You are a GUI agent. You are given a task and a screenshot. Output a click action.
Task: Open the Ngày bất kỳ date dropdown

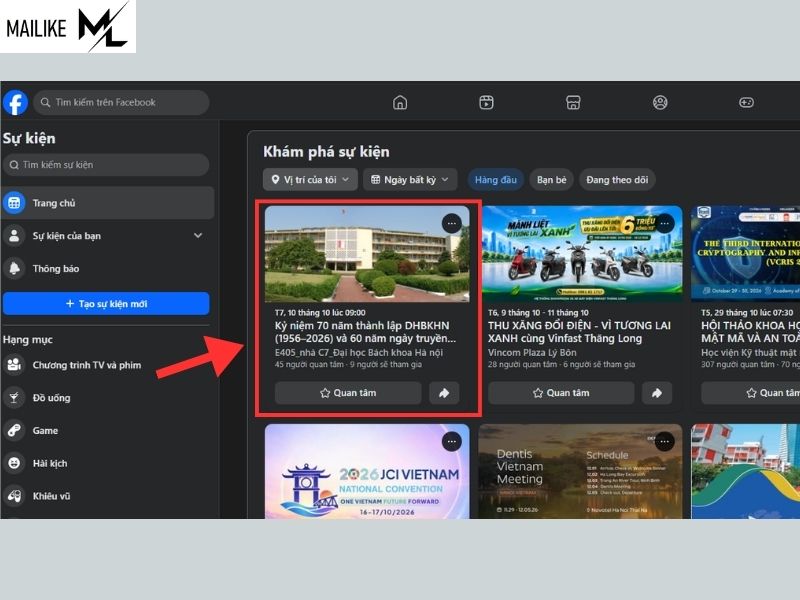click(x=410, y=180)
